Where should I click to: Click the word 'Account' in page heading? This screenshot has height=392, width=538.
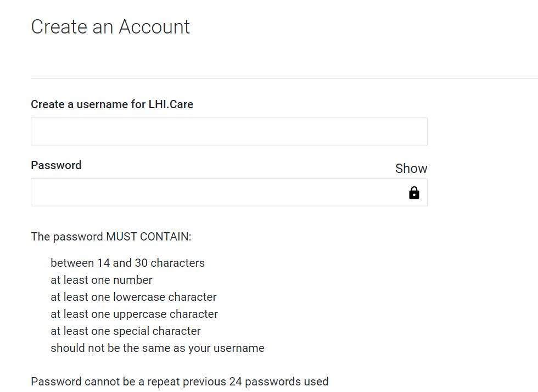[x=154, y=27]
